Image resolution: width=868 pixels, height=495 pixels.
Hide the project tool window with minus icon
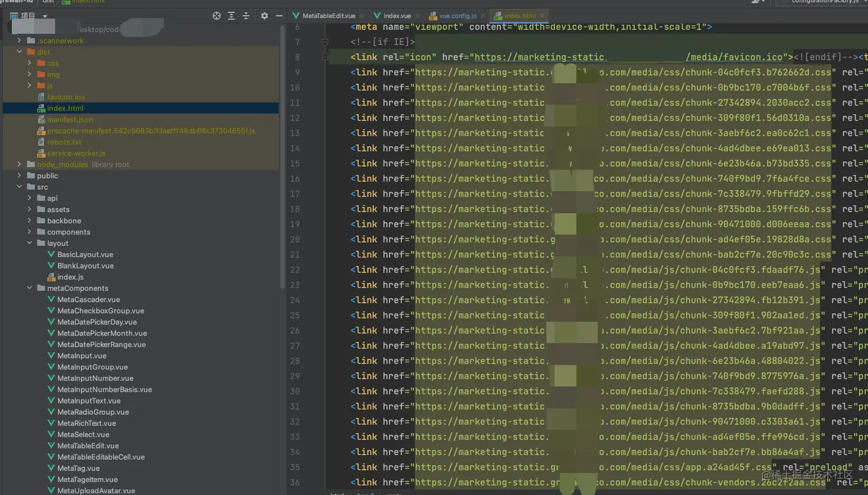pos(279,16)
